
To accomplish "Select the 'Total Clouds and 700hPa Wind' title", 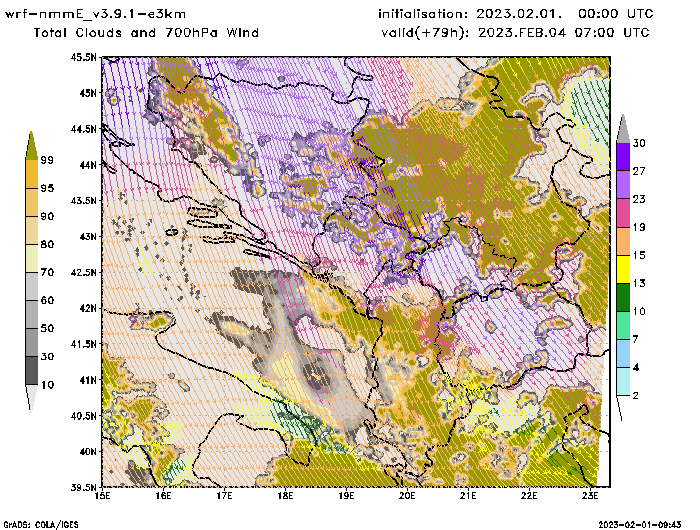I will (x=146, y=33).
